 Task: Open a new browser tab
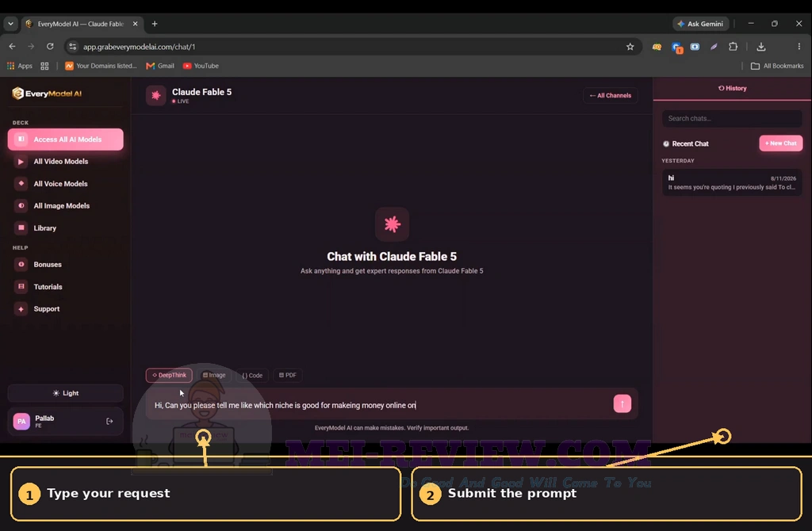coord(155,24)
